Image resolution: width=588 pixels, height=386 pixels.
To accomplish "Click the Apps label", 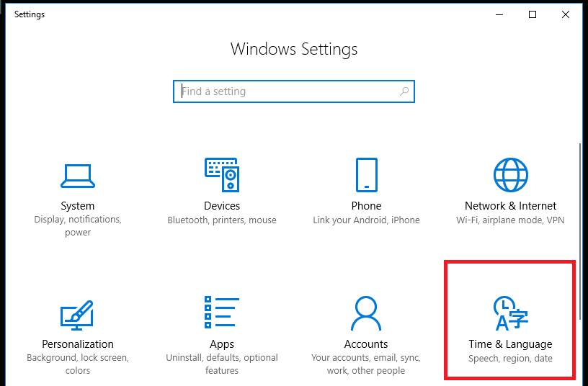I will click(x=222, y=344).
